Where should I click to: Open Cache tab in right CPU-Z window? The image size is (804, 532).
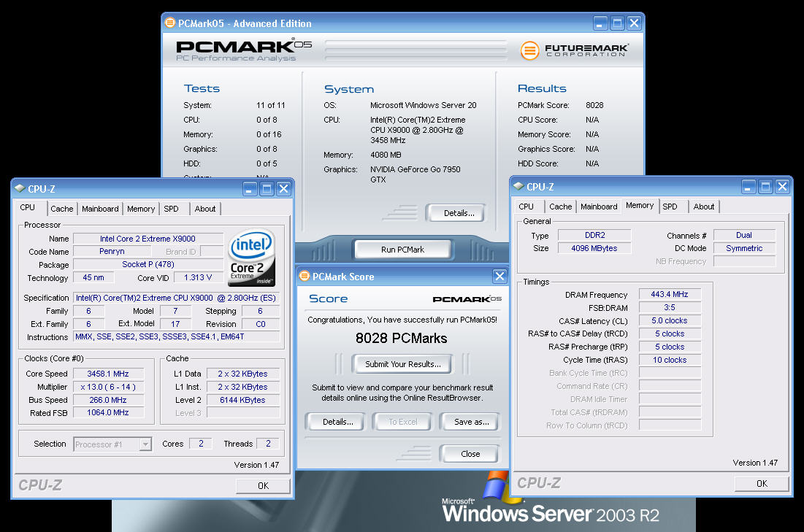560,207
